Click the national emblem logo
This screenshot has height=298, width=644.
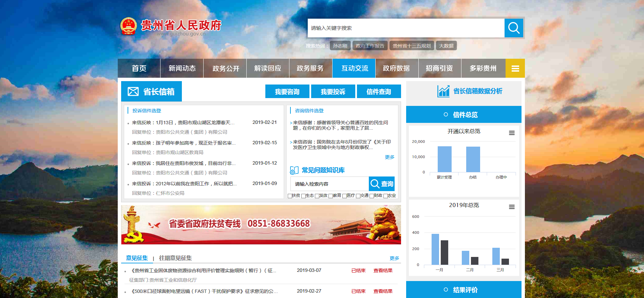click(129, 26)
